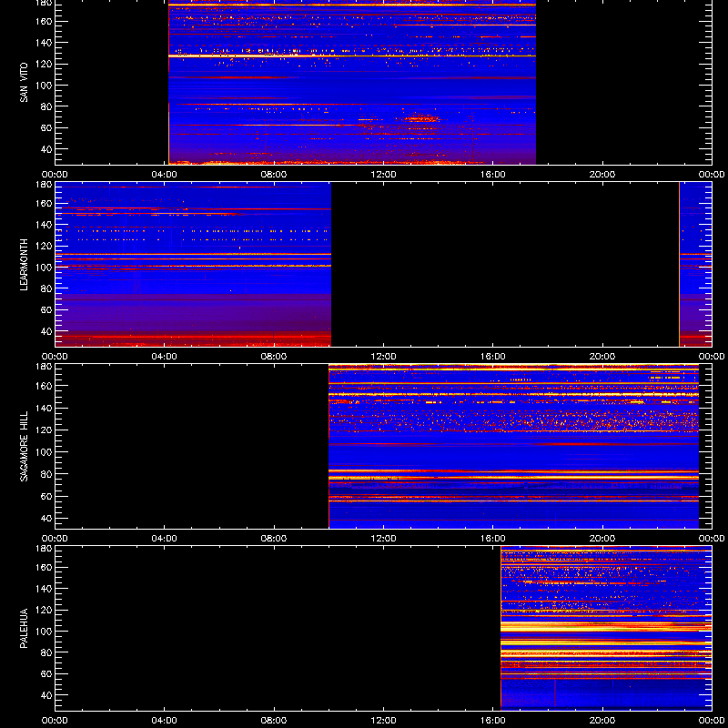The height and width of the screenshot is (728, 728).
Task: Click 20:00 time label under Sagamore Hill plot
Action: pyautogui.click(x=602, y=539)
